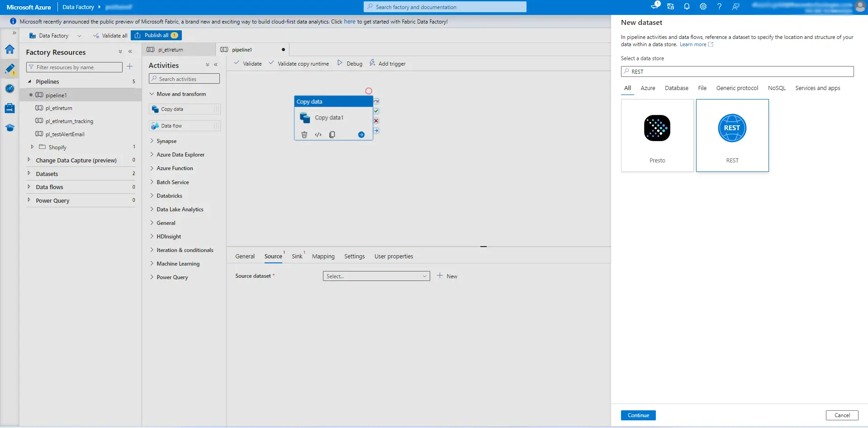Open the Author pencil icon in sidebar
Image resolution: width=868 pixels, height=428 pixels.
tap(9, 69)
